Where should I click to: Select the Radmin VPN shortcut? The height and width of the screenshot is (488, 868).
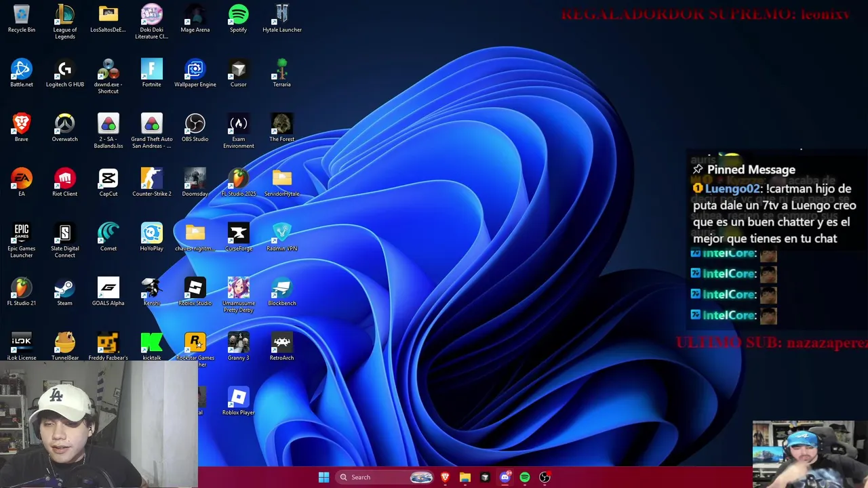point(282,237)
